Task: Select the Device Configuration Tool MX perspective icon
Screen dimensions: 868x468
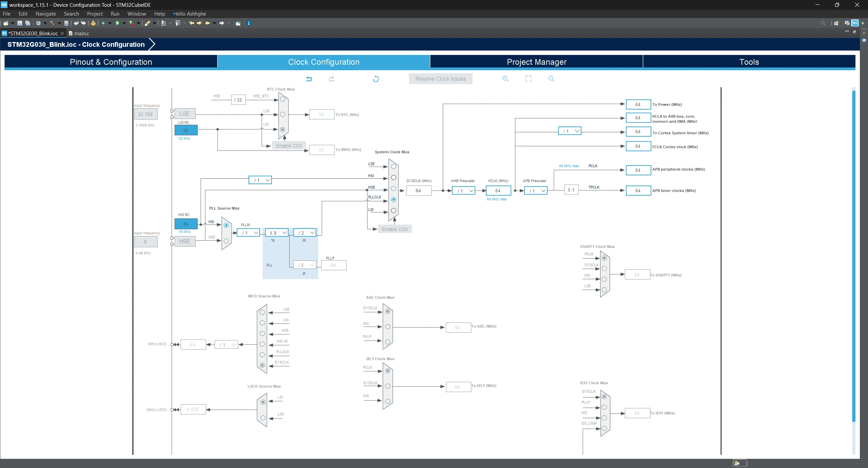Action: (x=855, y=23)
